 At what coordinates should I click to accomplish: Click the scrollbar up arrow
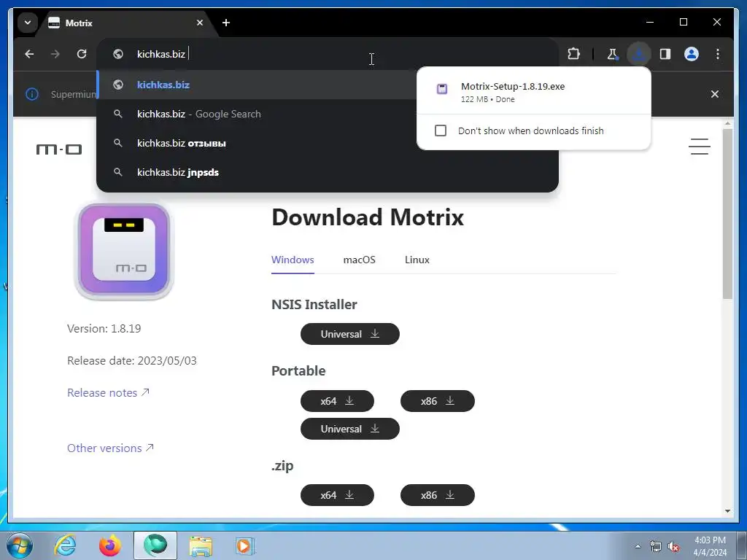[727, 124]
